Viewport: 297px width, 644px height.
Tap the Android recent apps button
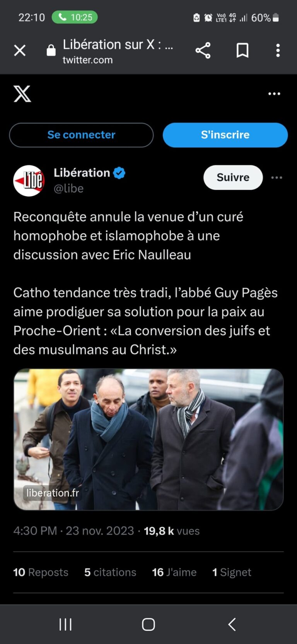(x=65, y=624)
